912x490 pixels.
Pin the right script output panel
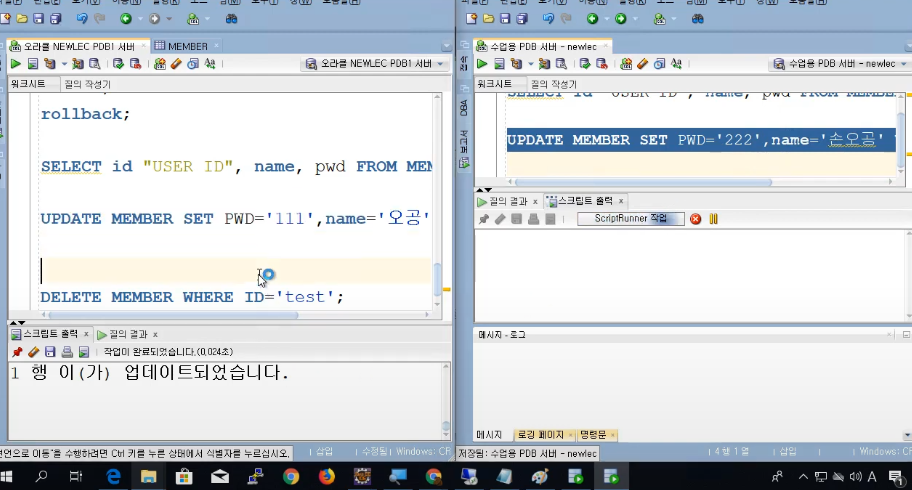pos(483,219)
